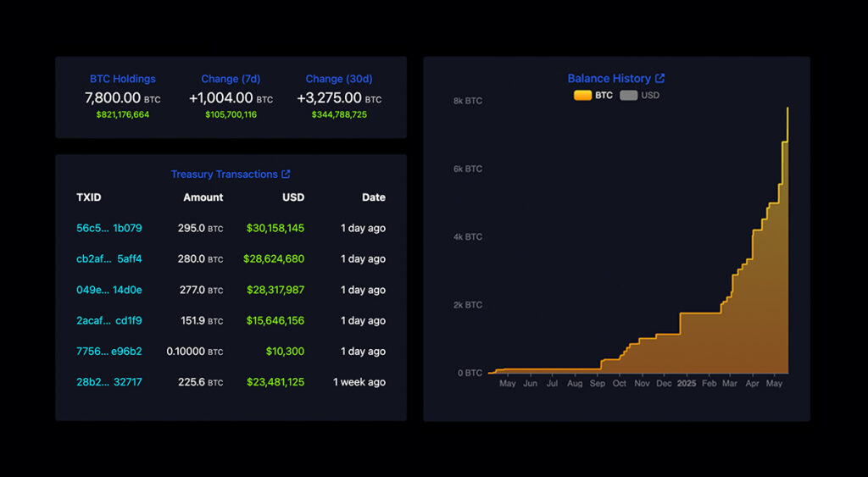The image size is (868, 477).
Task: Open transaction cb2af... 5aff4
Action: click(109, 259)
